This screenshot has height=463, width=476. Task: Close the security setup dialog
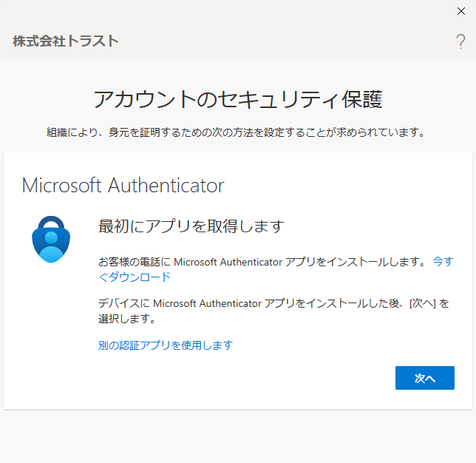pyautogui.click(x=460, y=11)
